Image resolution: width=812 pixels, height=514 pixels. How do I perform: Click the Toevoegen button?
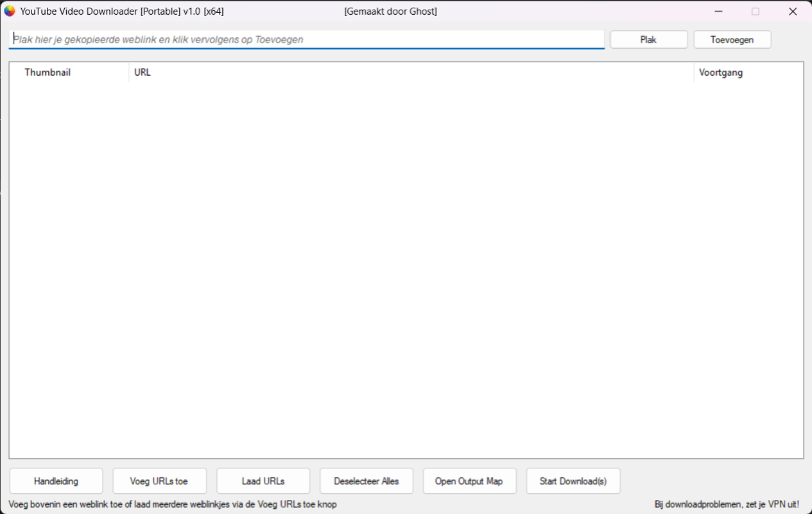(732, 39)
